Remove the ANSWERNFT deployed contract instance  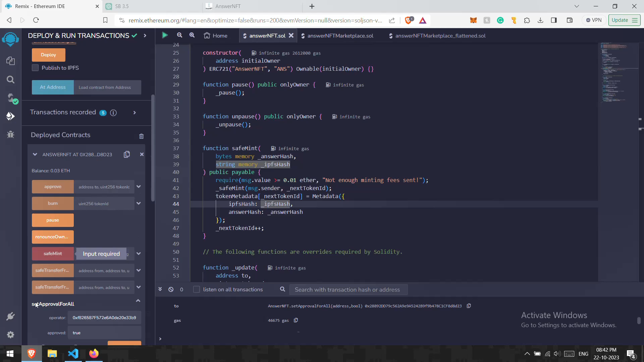(x=142, y=154)
